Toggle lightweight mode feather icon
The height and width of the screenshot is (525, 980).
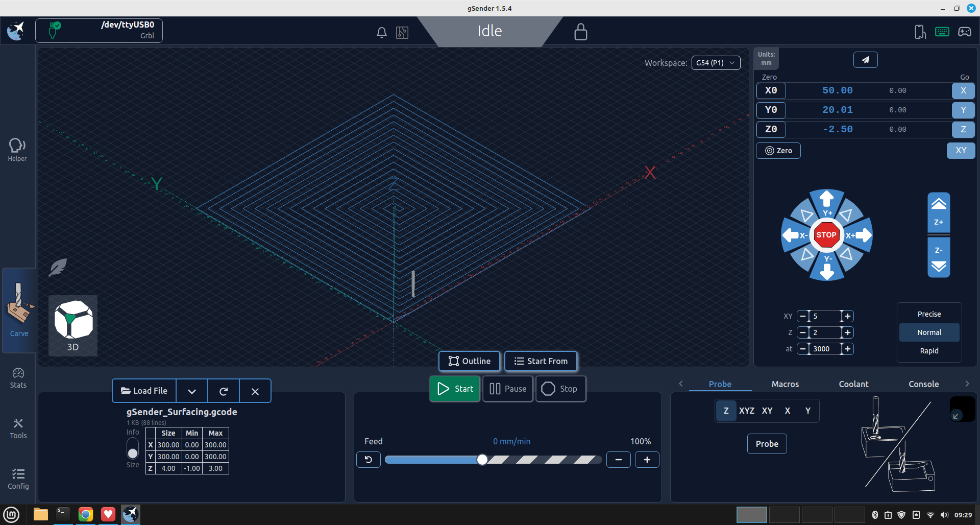(58, 267)
